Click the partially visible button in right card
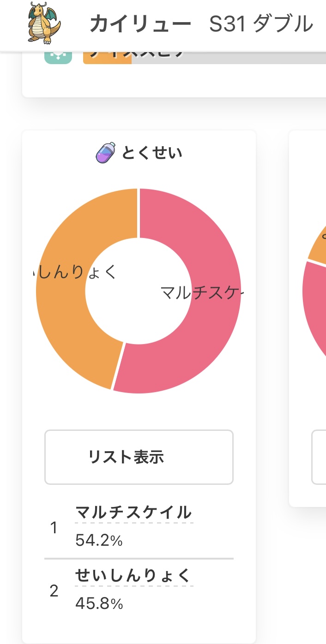 click(x=319, y=457)
